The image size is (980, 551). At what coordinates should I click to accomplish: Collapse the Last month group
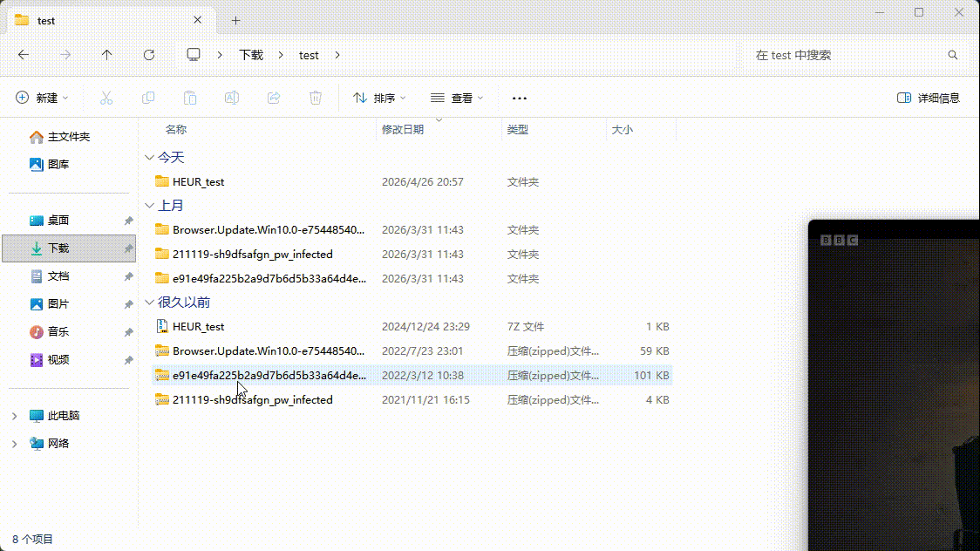click(149, 206)
